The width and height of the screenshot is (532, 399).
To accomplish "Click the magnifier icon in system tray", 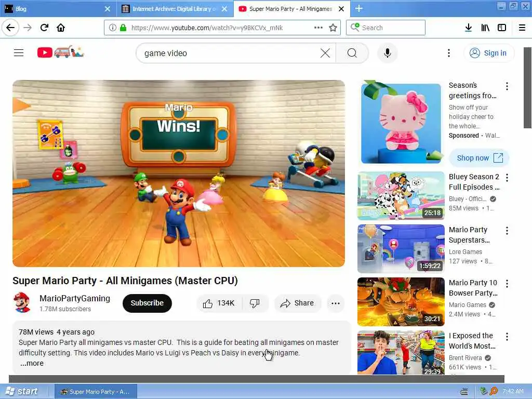I will pos(494,391).
